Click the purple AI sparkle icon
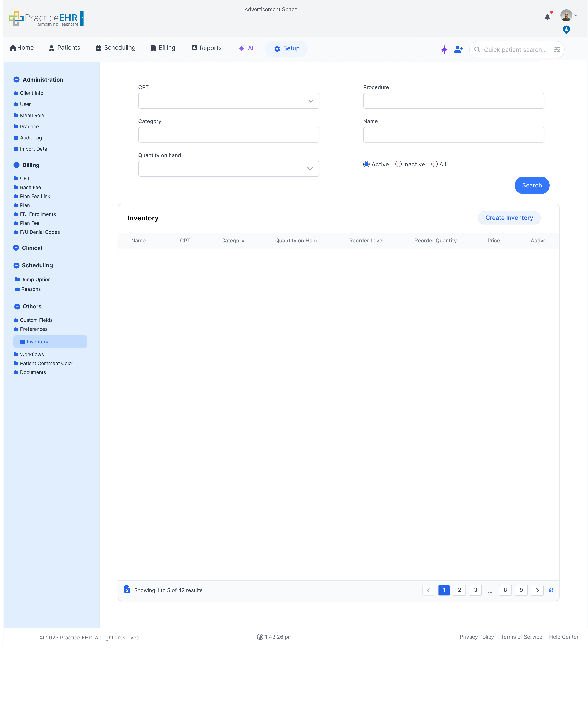 444,49
